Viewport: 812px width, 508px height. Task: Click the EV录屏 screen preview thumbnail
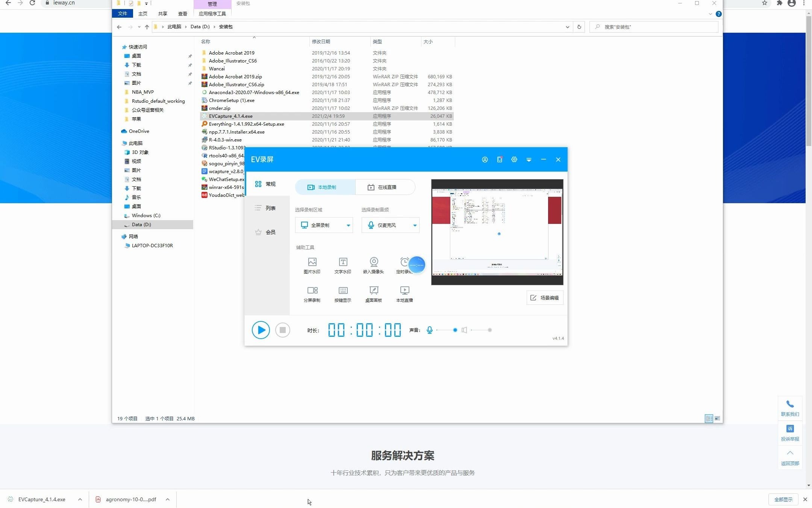point(497,232)
